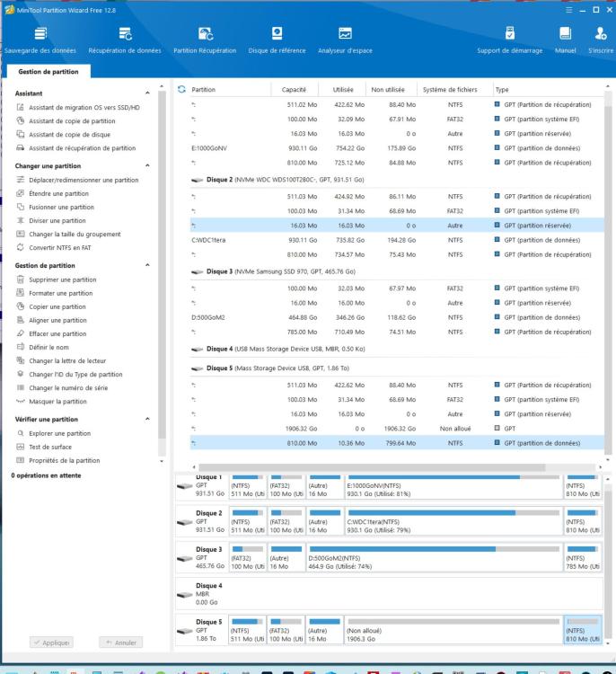This screenshot has width=616, height=674.
Task: Choose Formater une partition in sidebar
Action: point(60,293)
